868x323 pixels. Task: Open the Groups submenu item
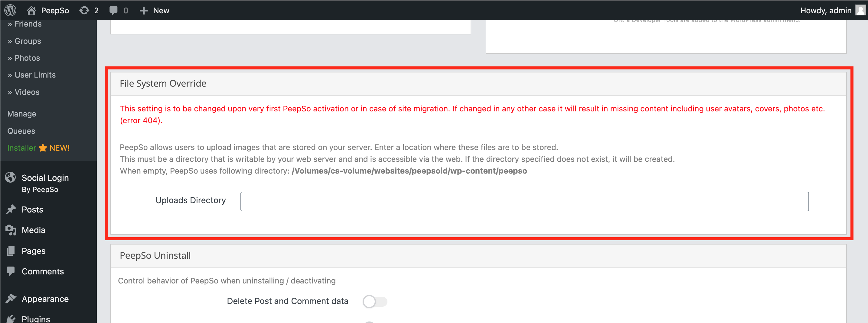[x=24, y=41]
